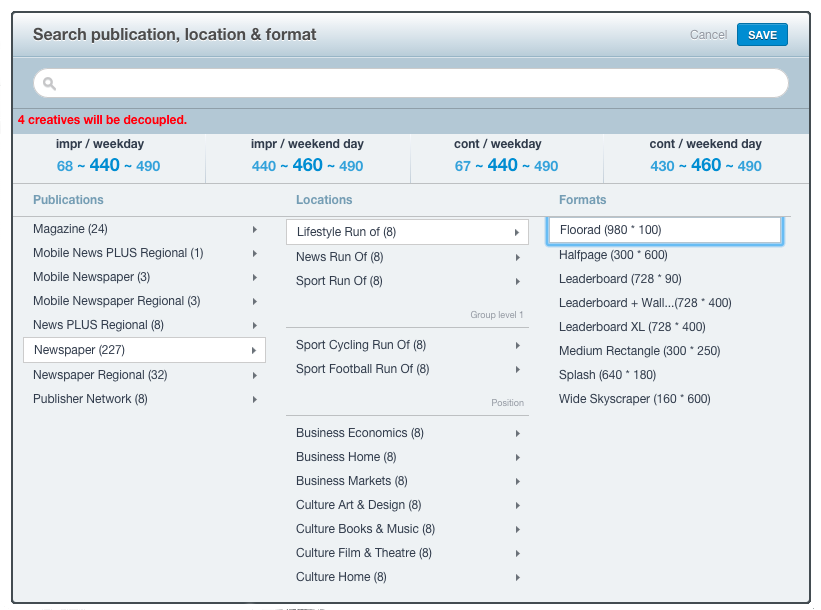Expand arrow for Culture Home (8)
This screenshot has width=821, height=610.
pyautogui.click(x=517, y=578)
